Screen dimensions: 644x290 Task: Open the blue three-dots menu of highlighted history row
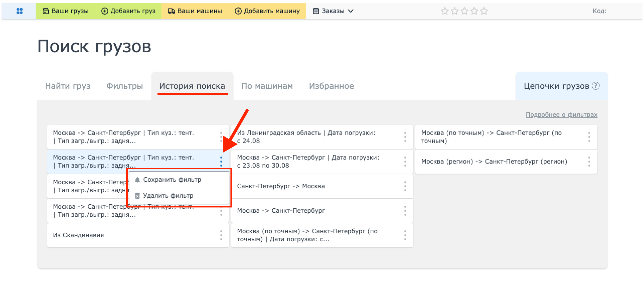coord(221,162)
